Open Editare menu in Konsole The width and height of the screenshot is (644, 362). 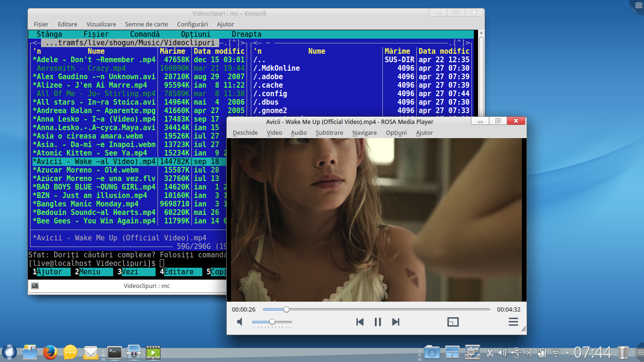click(67, 24)
